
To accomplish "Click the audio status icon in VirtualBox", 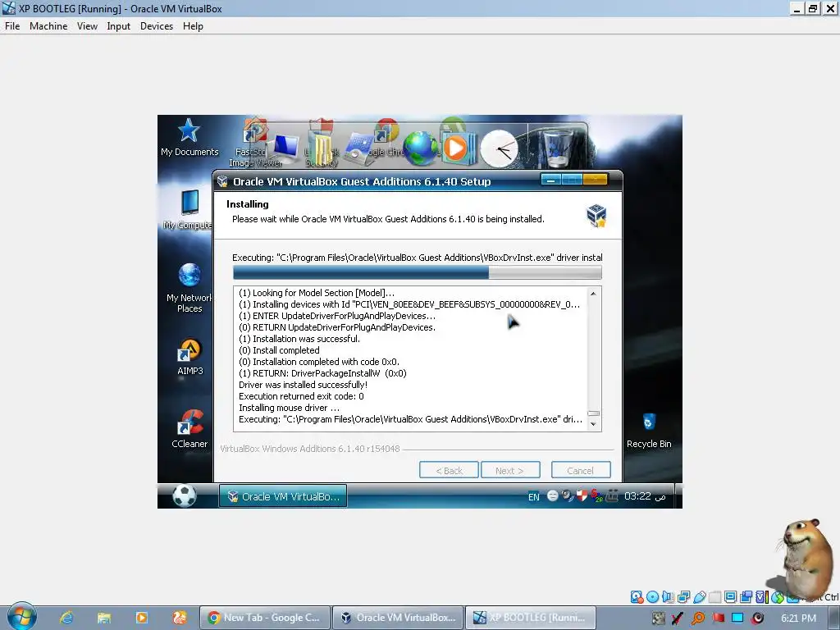I will point(668,597).
